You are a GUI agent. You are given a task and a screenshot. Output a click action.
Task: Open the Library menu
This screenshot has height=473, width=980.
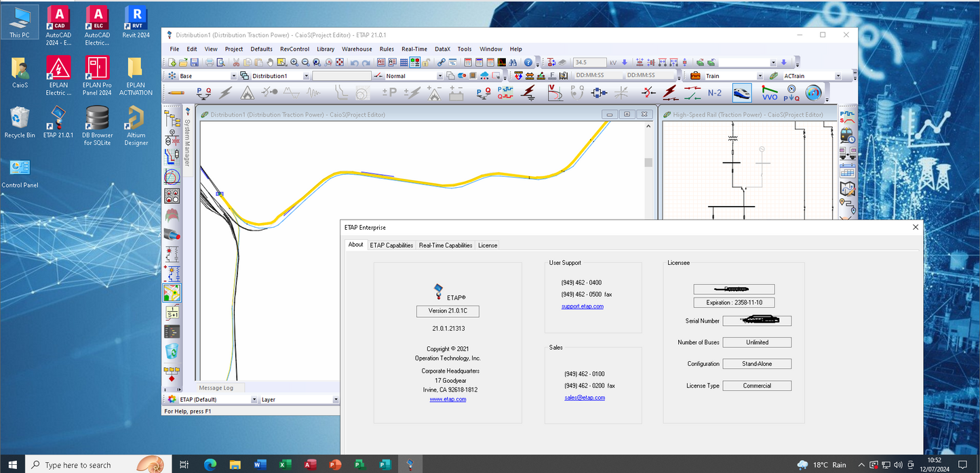coord(326,49)
